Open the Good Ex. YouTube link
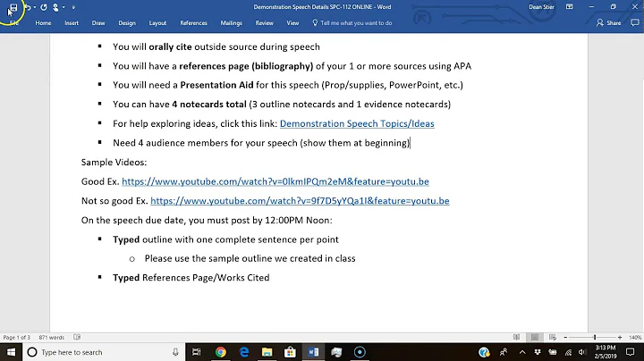Viewport: 644px width, 361px height. click(275, 181)
